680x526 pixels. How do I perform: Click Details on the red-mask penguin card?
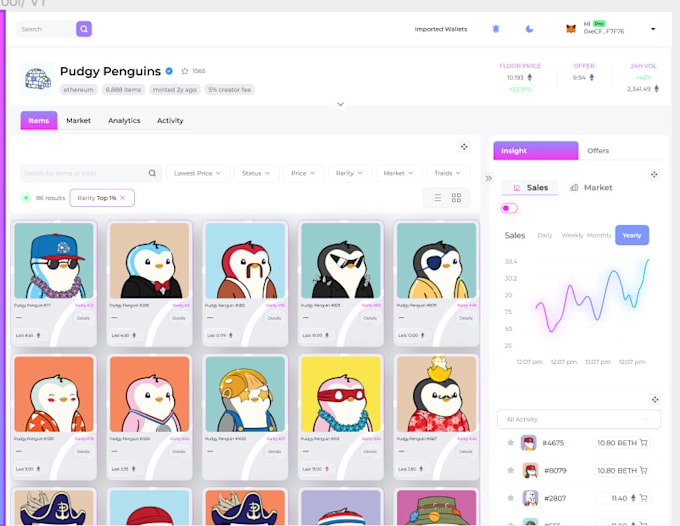pyautogui.click(x=370, y=451)
